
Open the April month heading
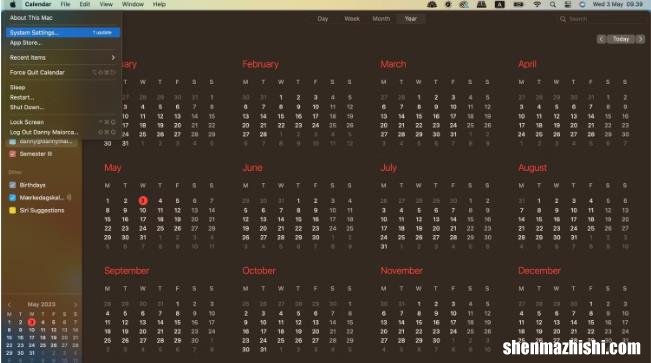click(x=527, y=64)
